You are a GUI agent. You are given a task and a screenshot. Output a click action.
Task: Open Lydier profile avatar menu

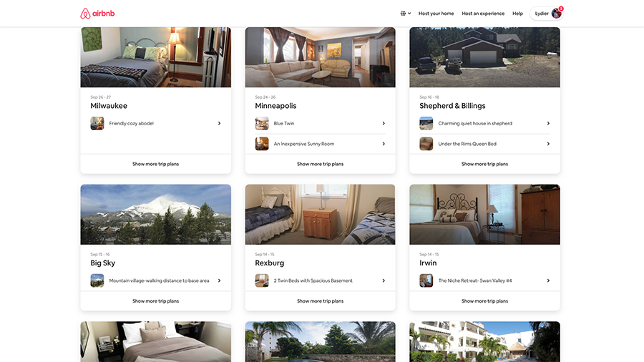(557, 14)
